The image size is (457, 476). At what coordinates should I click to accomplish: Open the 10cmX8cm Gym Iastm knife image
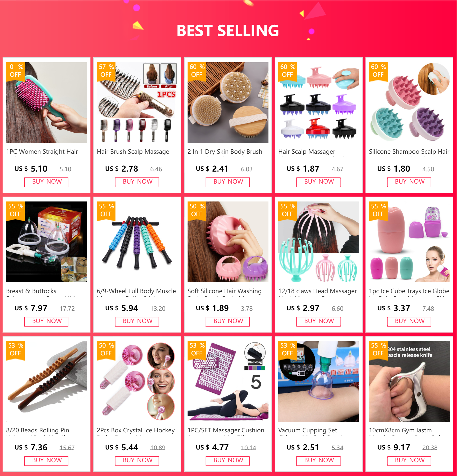(409, 381)
